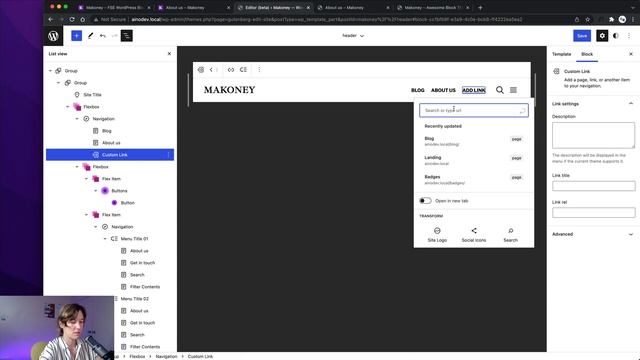Image resolution: width=640 pixels, height=360 pixels.
Task: Open the hamburger menu icon in header
Action: point(513,90)
